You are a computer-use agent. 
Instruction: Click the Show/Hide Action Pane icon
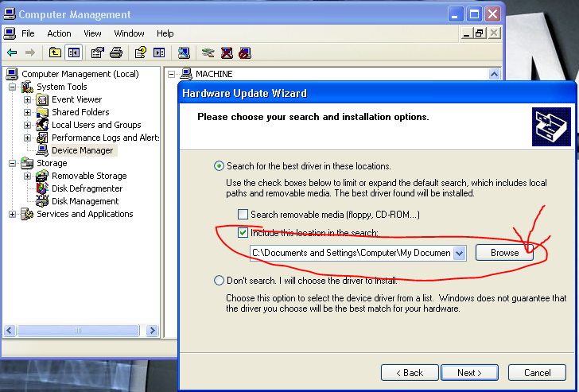pos(159,52)
